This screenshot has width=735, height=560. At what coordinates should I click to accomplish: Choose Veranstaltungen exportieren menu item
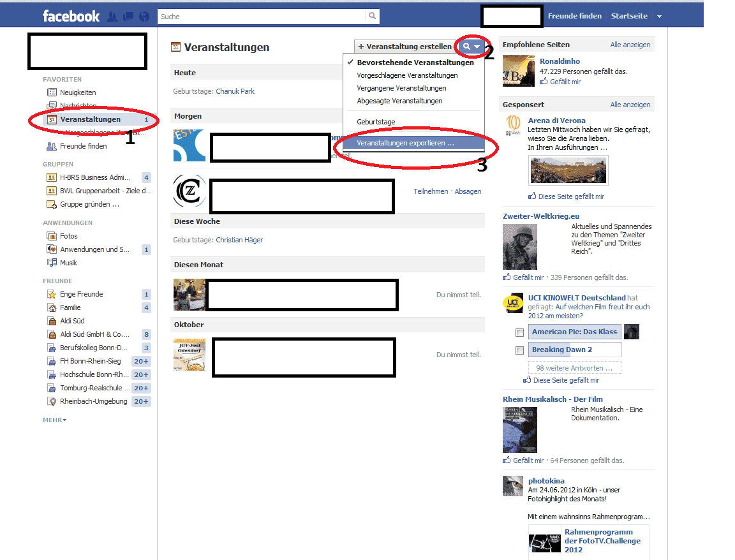point(413,143)
